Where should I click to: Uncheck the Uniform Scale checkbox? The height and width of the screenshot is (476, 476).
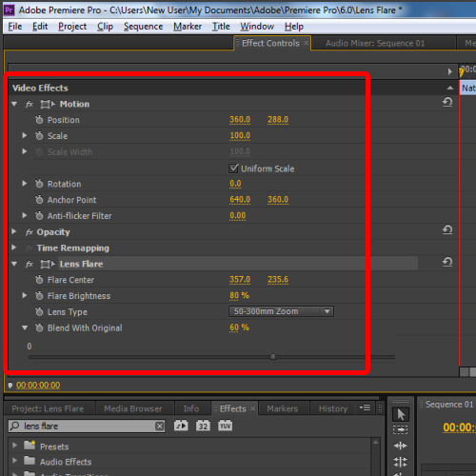(233, 169)
